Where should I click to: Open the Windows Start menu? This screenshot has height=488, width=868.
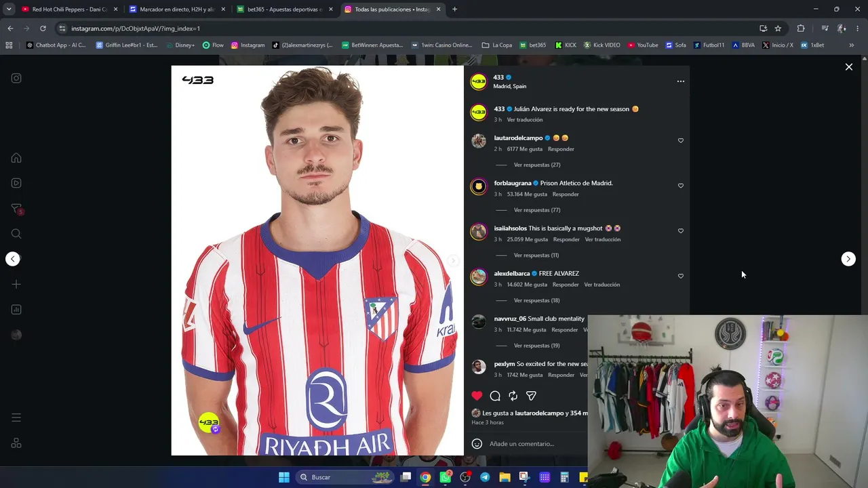284,477
